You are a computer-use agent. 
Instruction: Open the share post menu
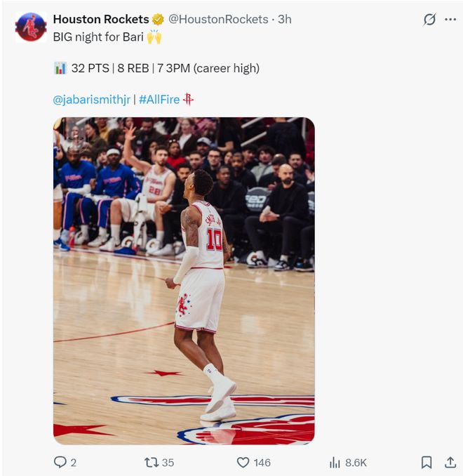[450, 462]
